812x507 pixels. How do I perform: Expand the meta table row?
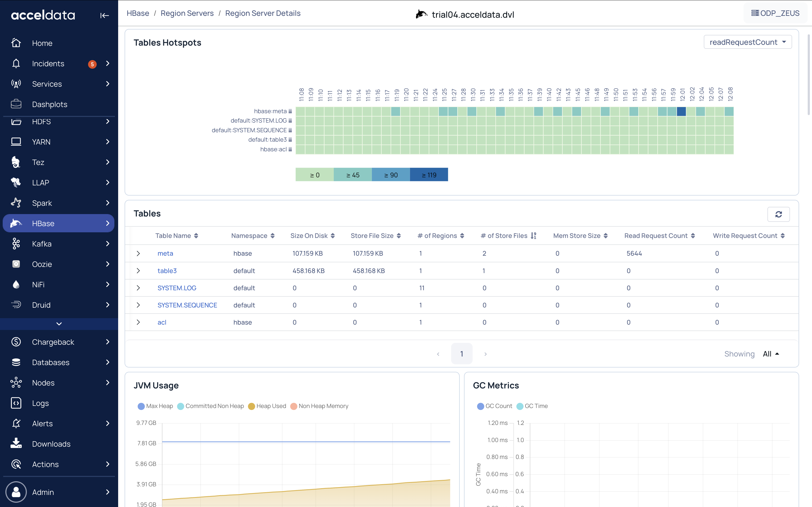pyautogui.click(x=138, y=253)
